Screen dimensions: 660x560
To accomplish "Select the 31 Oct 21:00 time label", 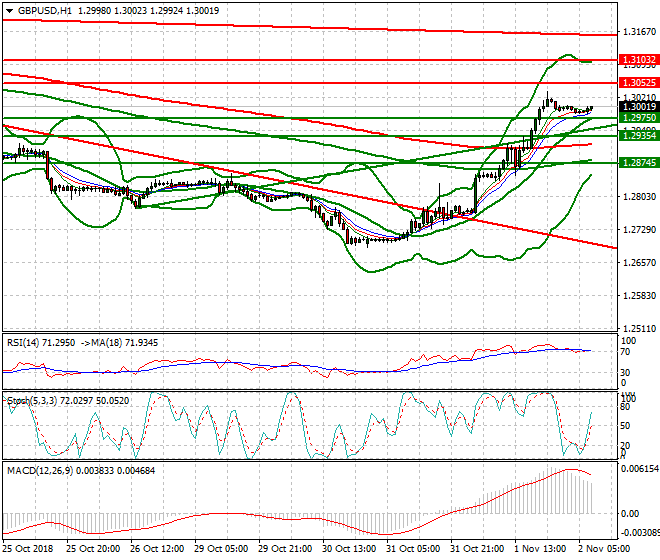I will [477, 549].
